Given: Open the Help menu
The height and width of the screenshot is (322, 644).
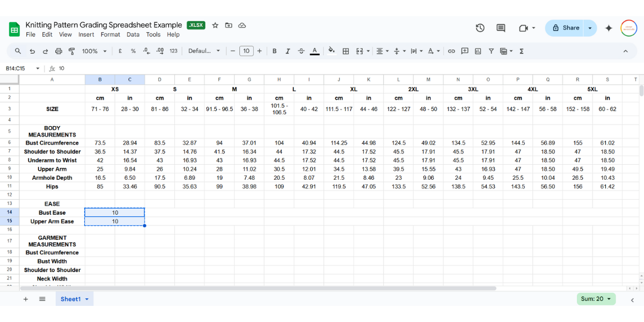Looking at the screenshot, I should click(x=173, y=34).
